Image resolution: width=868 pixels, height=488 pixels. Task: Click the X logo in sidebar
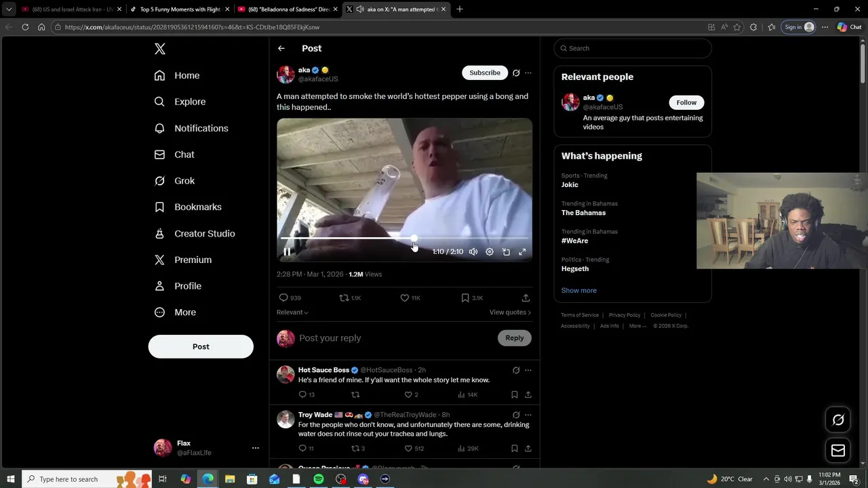pyautogui.click(x=160, y=49)
